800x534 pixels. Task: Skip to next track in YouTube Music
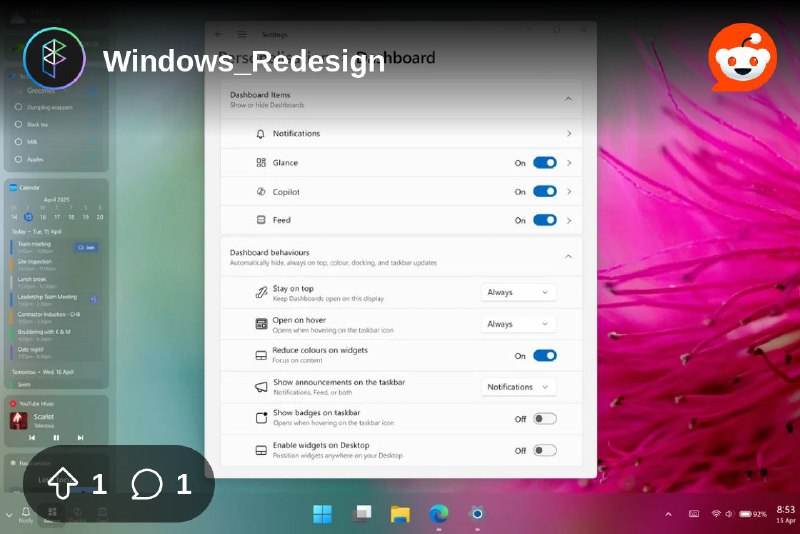click(x=80, y=438)
